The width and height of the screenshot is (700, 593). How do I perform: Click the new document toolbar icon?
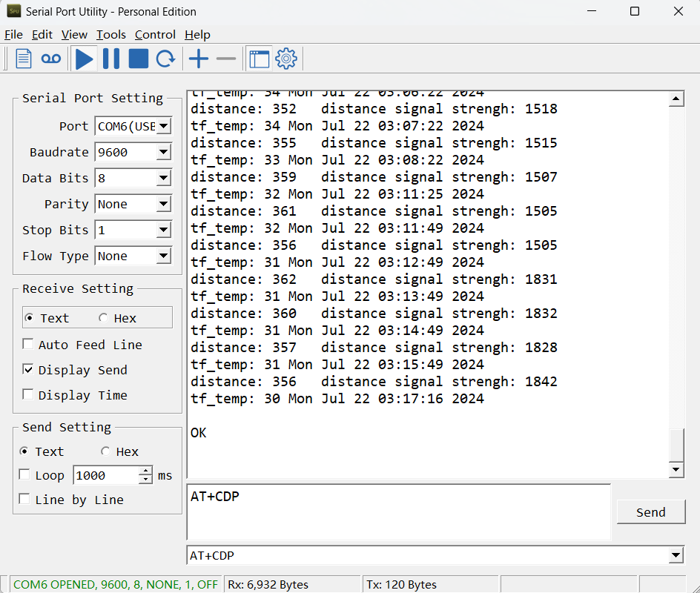(x=23, y=59)
